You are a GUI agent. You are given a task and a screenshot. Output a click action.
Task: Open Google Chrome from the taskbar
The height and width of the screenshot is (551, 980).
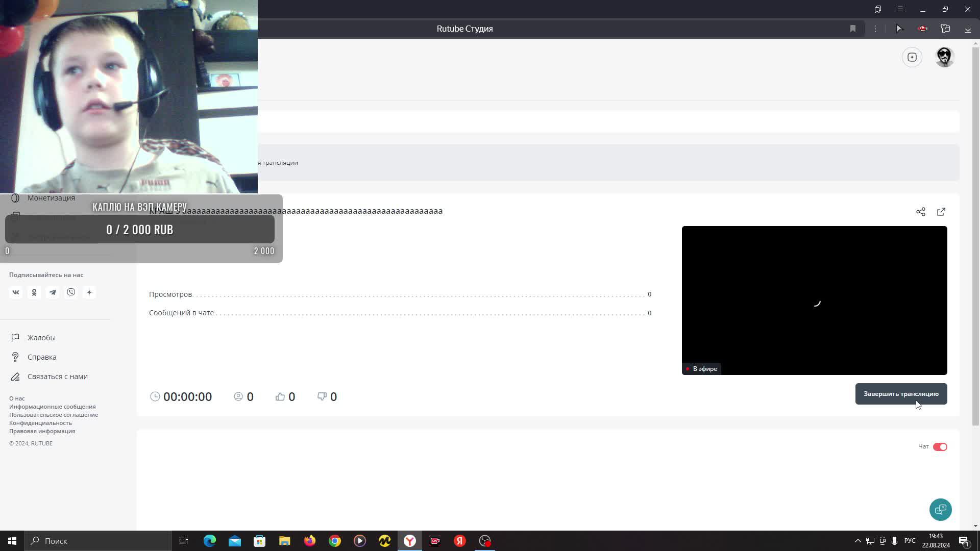click(335, 541)
